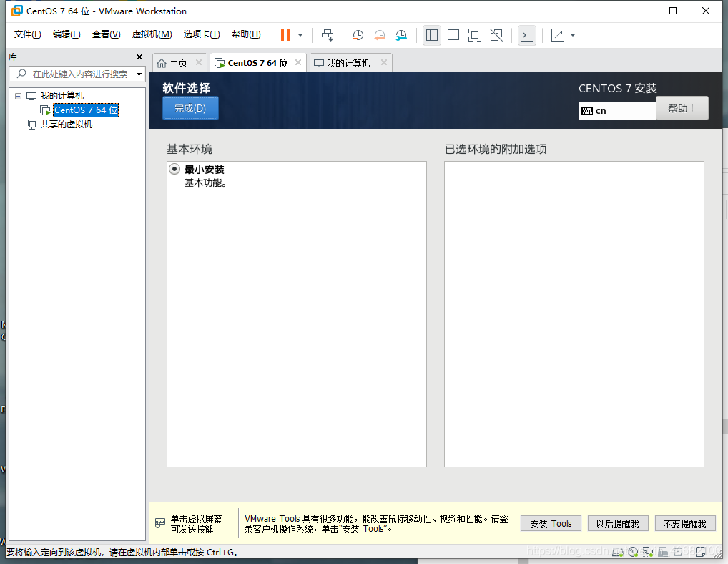Switch to Unity mode

[496, 35]
